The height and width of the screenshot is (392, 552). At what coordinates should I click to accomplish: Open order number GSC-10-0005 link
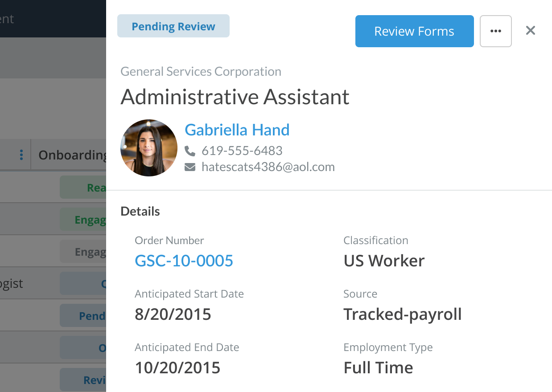click(184, 261)
